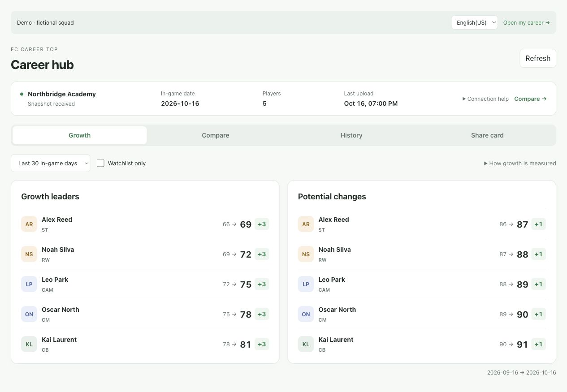Click Leo Park's LP avatar in Growth leaders
This screenshot has height=392, width=567.
29,284
